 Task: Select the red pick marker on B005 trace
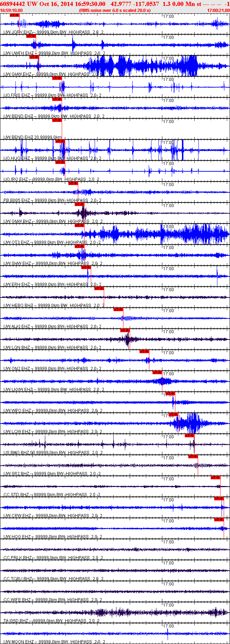[x=73, y=183]
